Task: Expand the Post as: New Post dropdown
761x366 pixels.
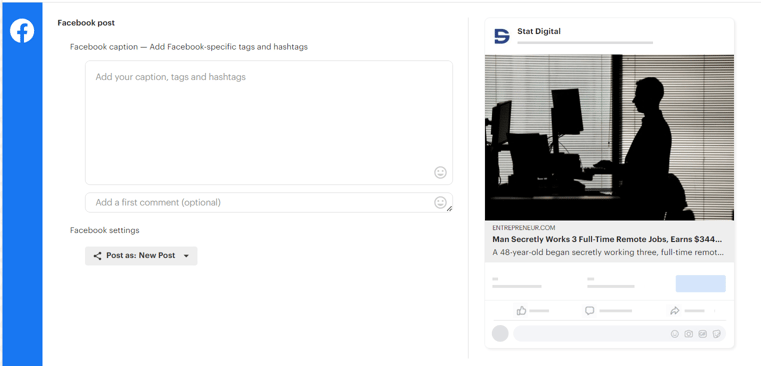Action: click(x=141, y=256)
